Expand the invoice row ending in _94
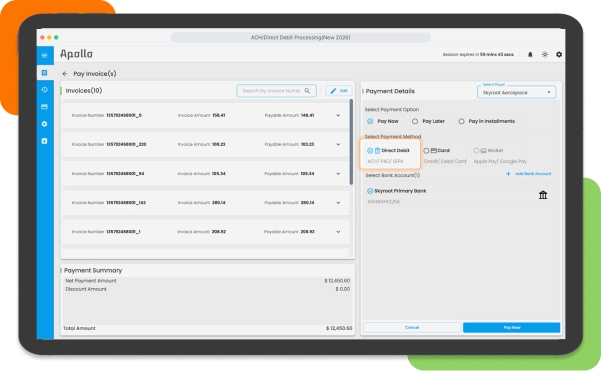Screen dimensions: 601x371 click(x=338, y=174)
